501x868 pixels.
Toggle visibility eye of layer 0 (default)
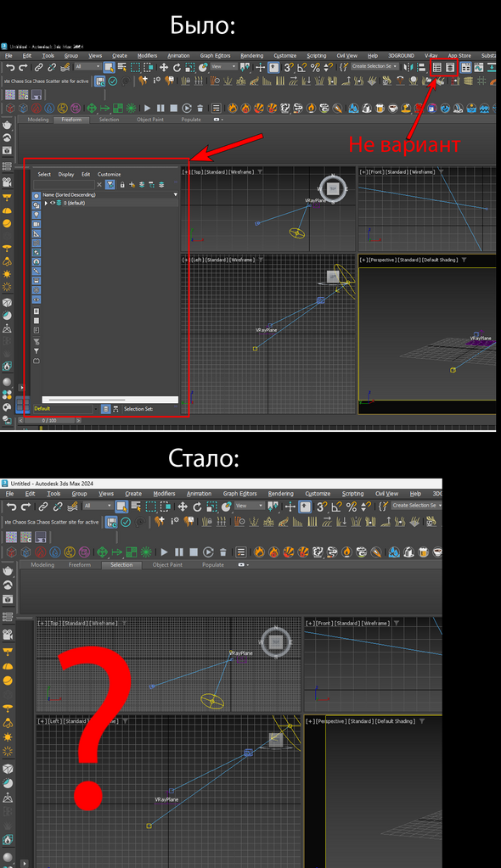tap(53, 203)
